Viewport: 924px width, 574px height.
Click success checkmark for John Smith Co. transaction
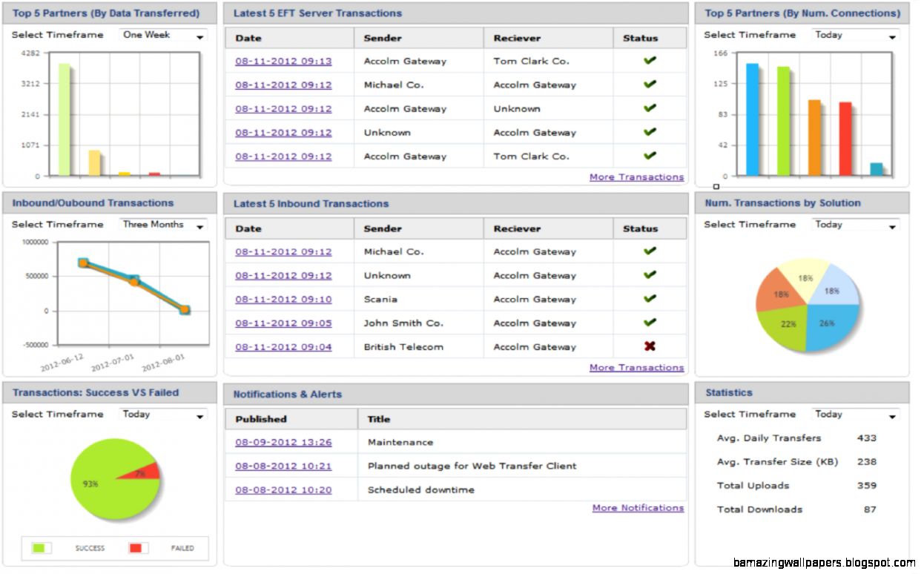coord(650,323)
